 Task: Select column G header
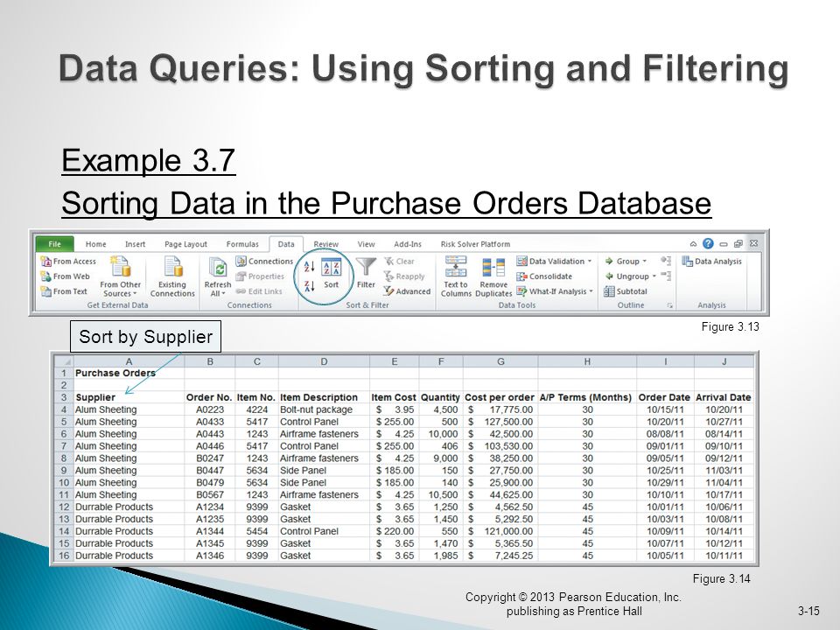coord(500,361)
